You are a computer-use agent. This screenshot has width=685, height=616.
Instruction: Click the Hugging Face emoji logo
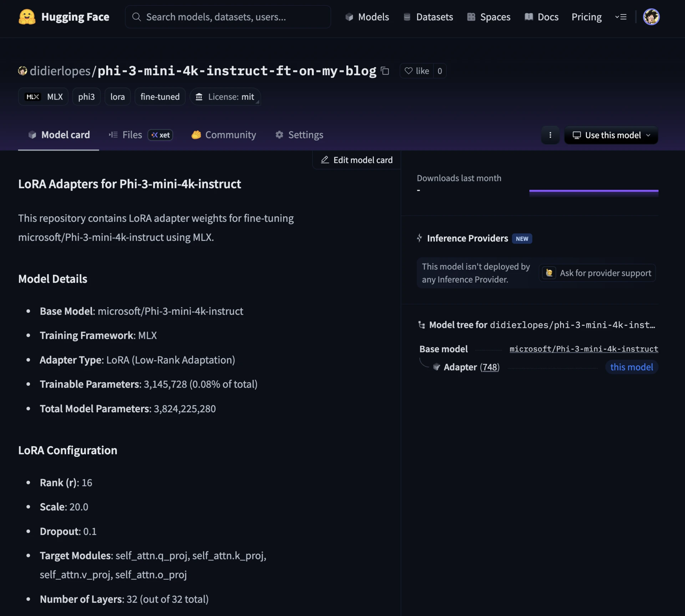pyautogui.click(x=27, y=17)
